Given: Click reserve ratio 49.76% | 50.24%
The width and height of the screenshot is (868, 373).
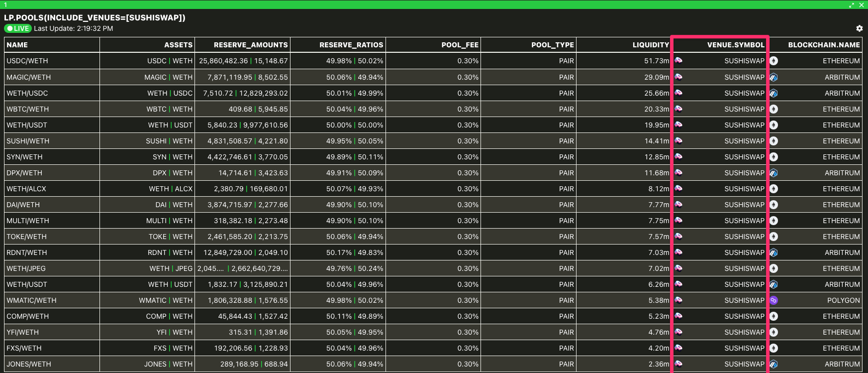Looking at the screenshot, I should [x=355, y=268].
